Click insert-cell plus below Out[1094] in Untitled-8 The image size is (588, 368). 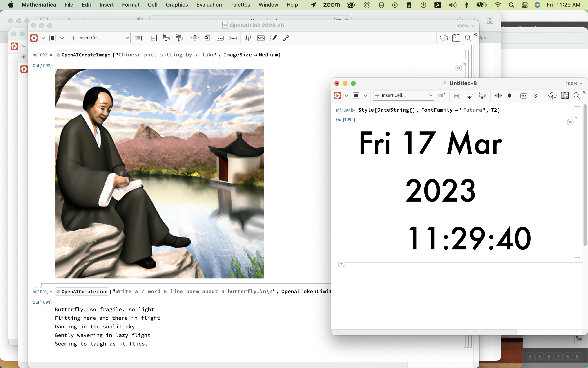point(341,264)
